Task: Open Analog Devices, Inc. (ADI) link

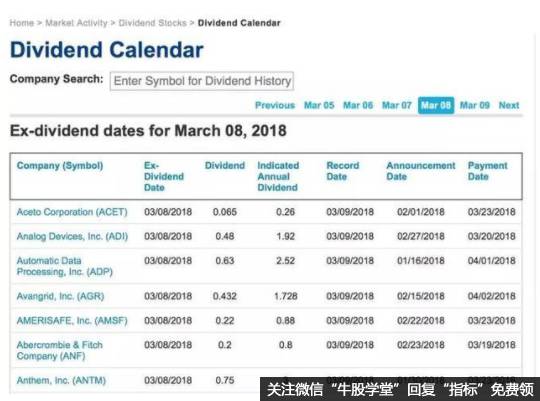Action: [x=72, y=236]
